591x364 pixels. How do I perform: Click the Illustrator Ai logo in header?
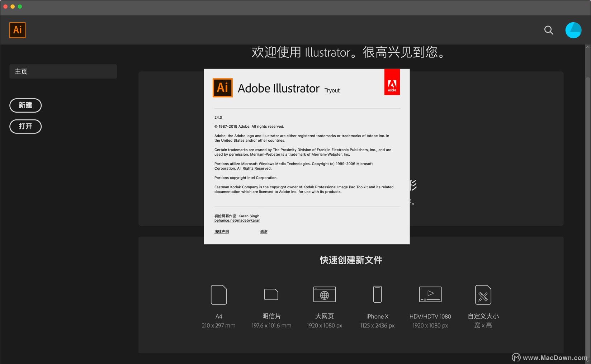coord(17,30)
